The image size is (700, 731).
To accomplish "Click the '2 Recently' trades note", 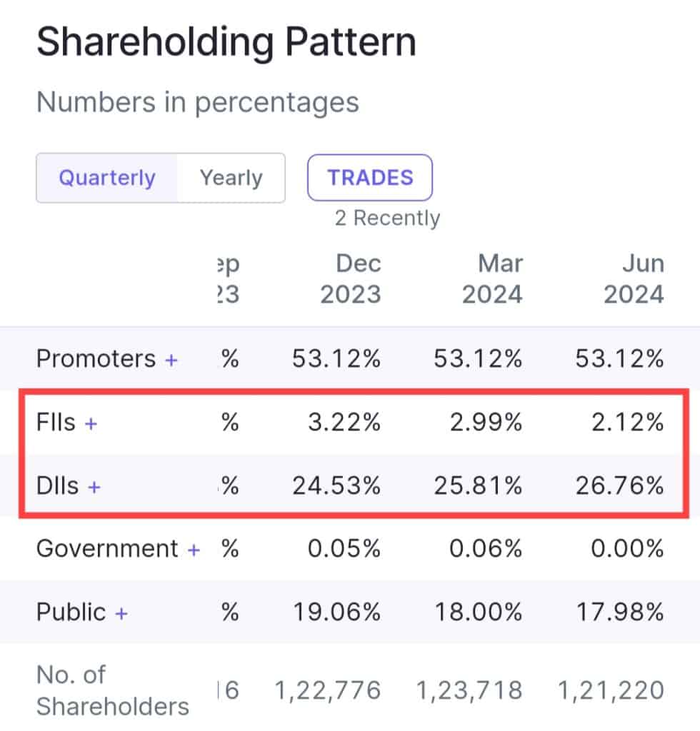I will pos(387,218).
